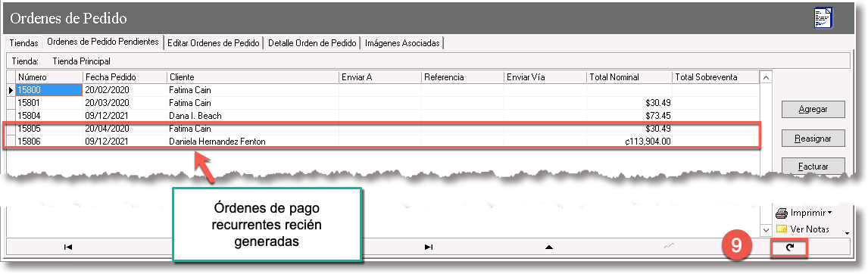Click the scrollbar down arrow of the orders grid
Image resolution: width=868 pixels, height=274 pixels.
tap(767, 229)
